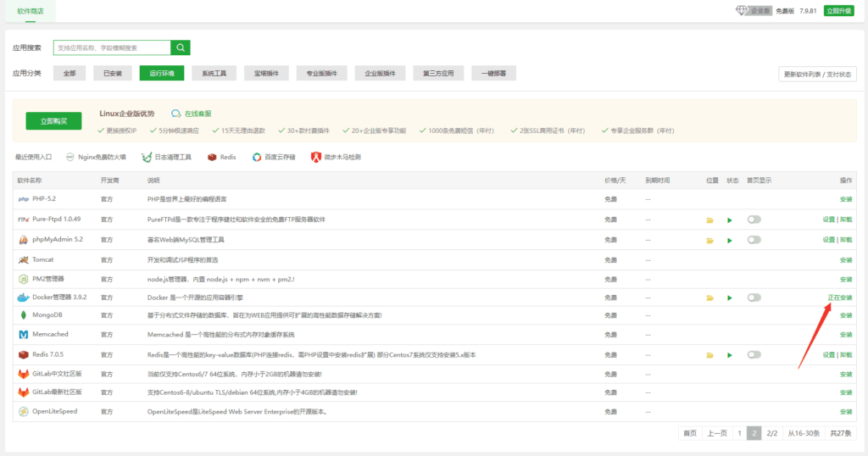This screenshot has height=456, width=868.
Task: Click the GitLab最新社区版 fox icon
Action: 23,392
